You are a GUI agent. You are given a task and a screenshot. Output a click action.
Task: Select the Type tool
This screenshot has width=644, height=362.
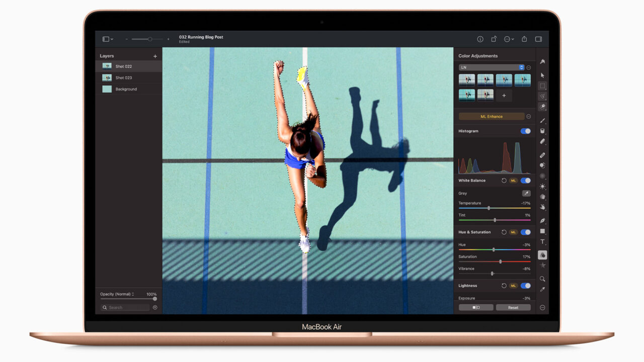point(542,242)
